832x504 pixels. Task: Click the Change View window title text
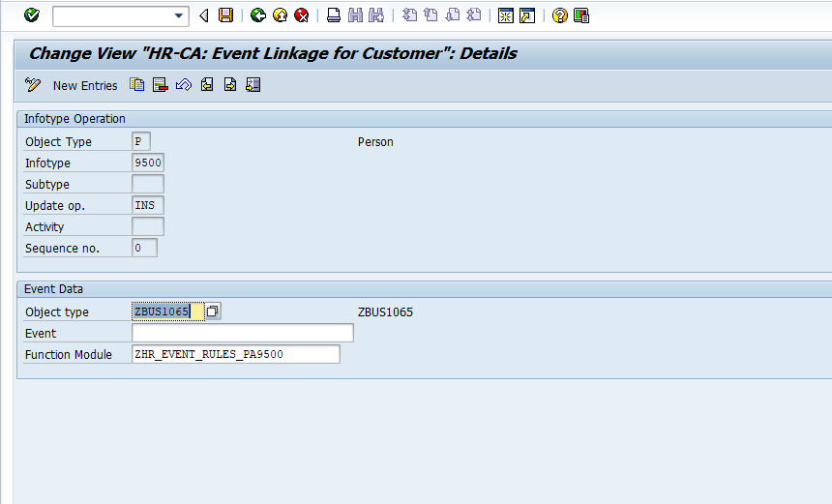[x=273, y=53]
